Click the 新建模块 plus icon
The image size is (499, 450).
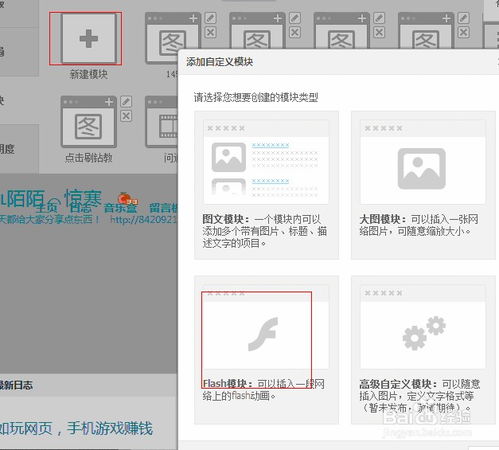tap(89, 38)
